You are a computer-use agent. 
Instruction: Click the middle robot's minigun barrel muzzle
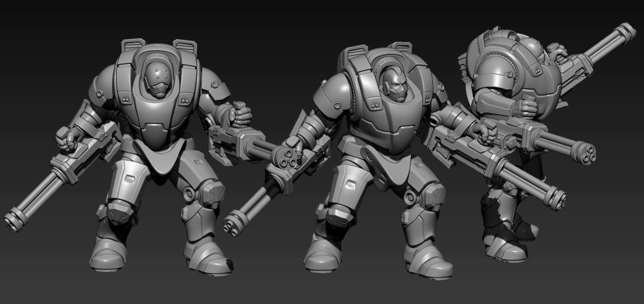tap(232, 225)
